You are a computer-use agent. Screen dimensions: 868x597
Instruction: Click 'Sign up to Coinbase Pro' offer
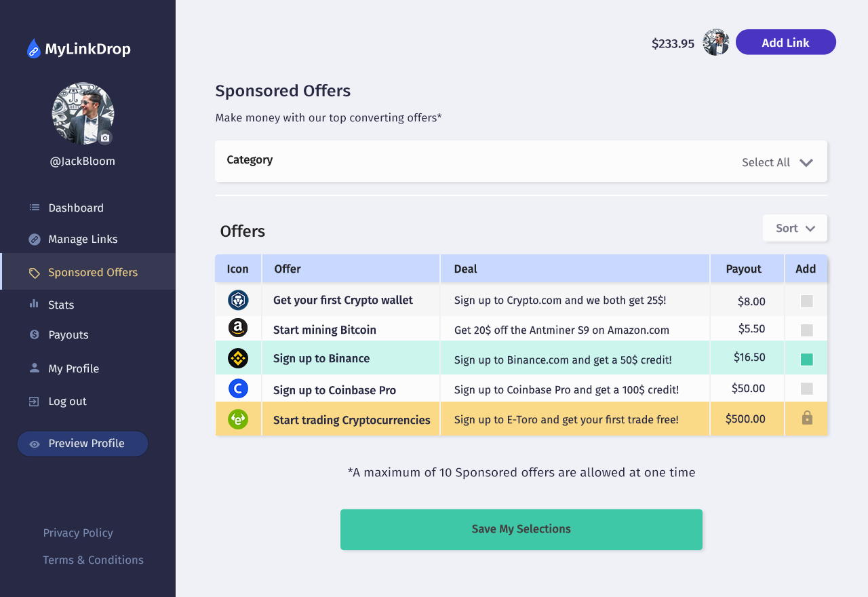click(334, 390)
